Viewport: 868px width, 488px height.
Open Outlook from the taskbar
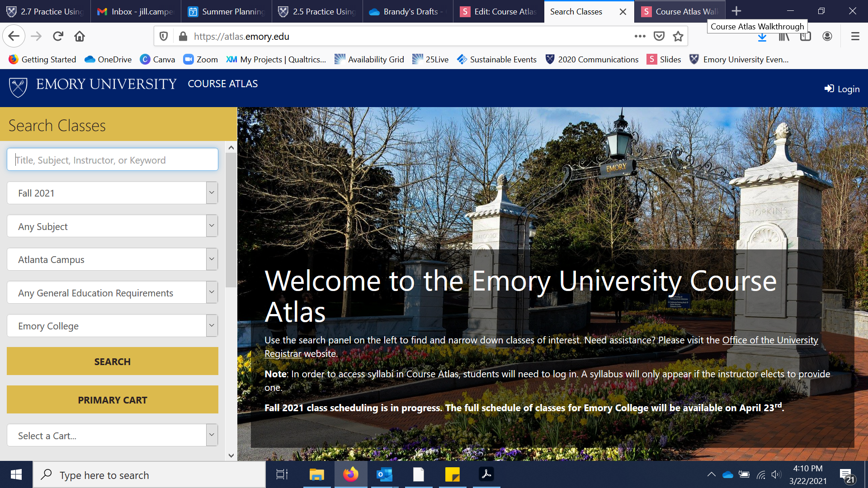tap(384, 474)
